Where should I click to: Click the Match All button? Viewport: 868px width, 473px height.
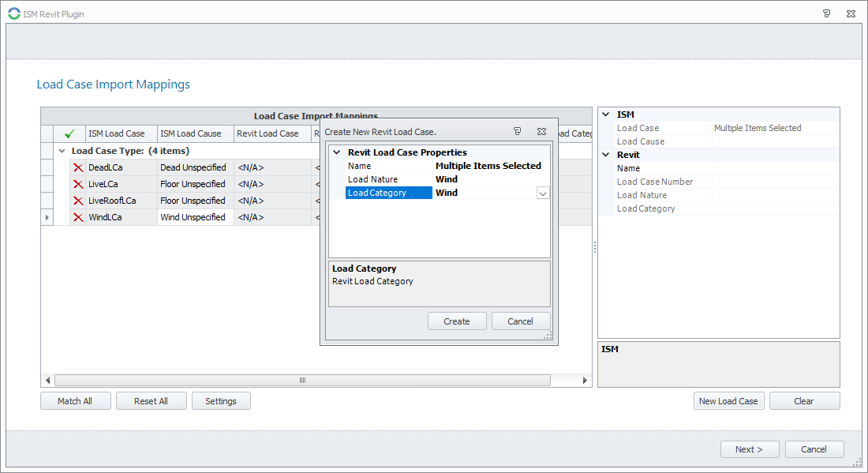pos(75,401)
